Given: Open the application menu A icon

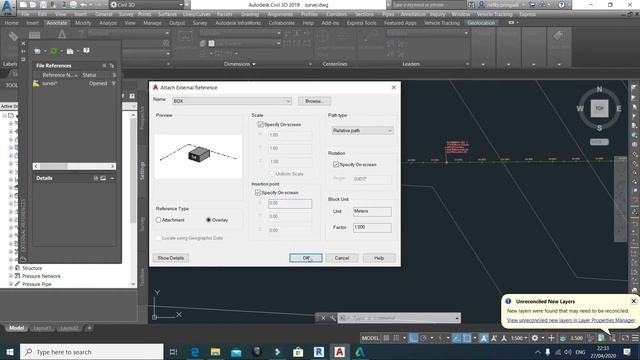Looking at the screenshot, I should (x=7, y=7).
